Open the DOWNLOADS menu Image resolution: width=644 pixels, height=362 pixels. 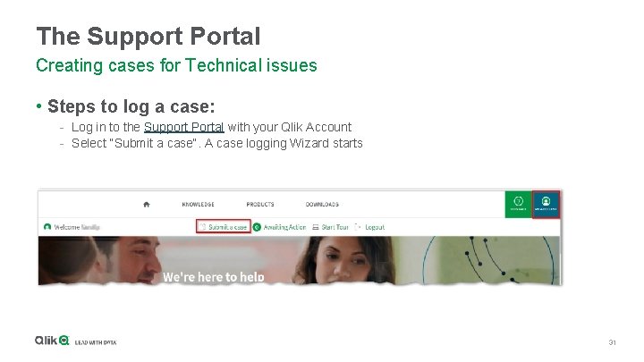click(x=322, y=205)
